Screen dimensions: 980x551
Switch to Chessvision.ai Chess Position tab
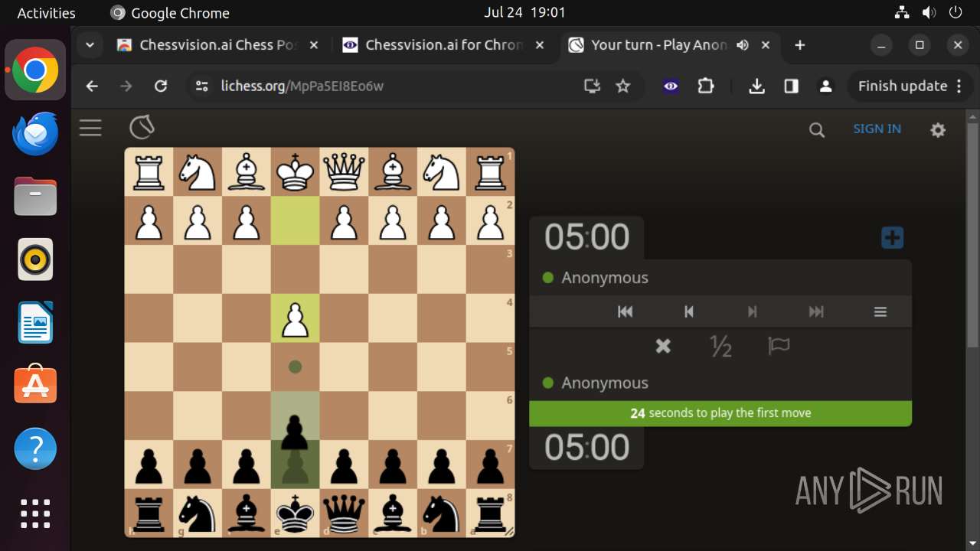pos(217,45)
